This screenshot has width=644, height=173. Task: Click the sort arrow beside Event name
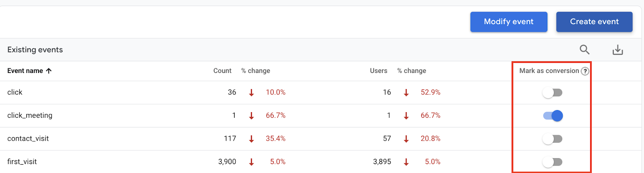click(49, 71)
